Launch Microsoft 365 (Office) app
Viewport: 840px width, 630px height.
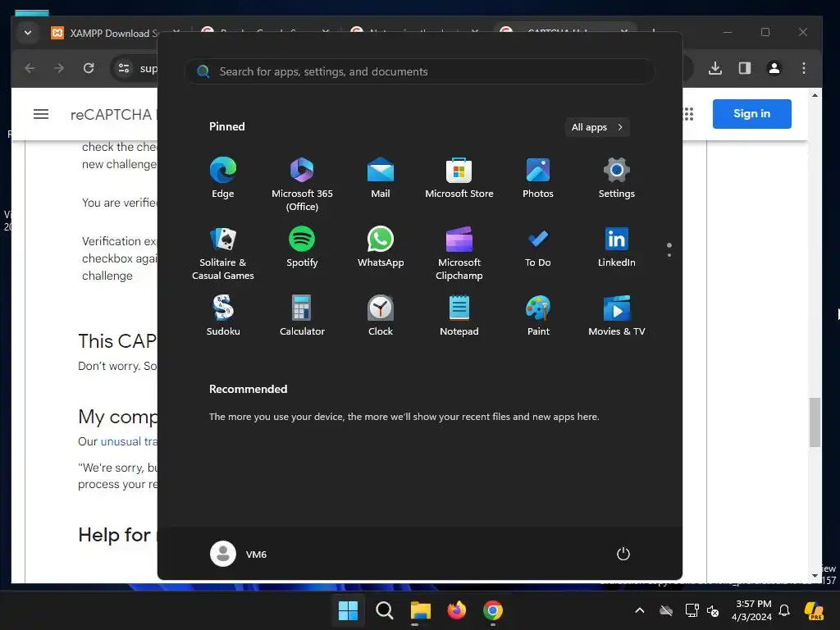[x=302, y=184]
